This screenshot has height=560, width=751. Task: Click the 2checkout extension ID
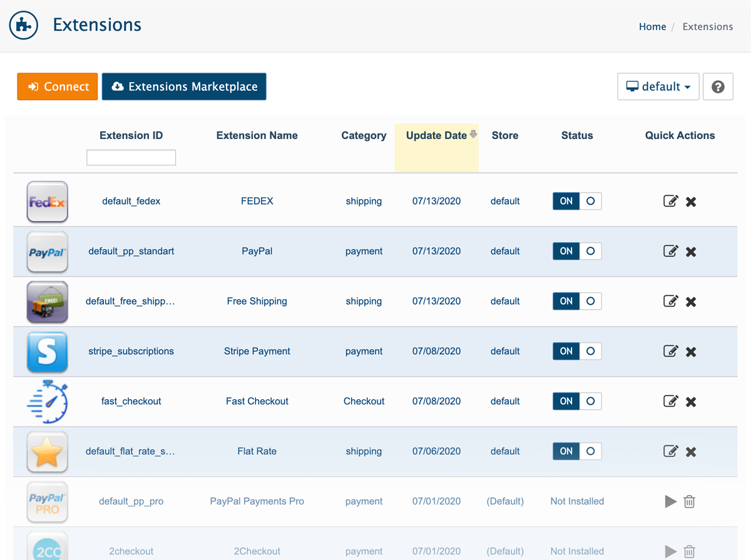pyautogui.click(x=131, y=551)
